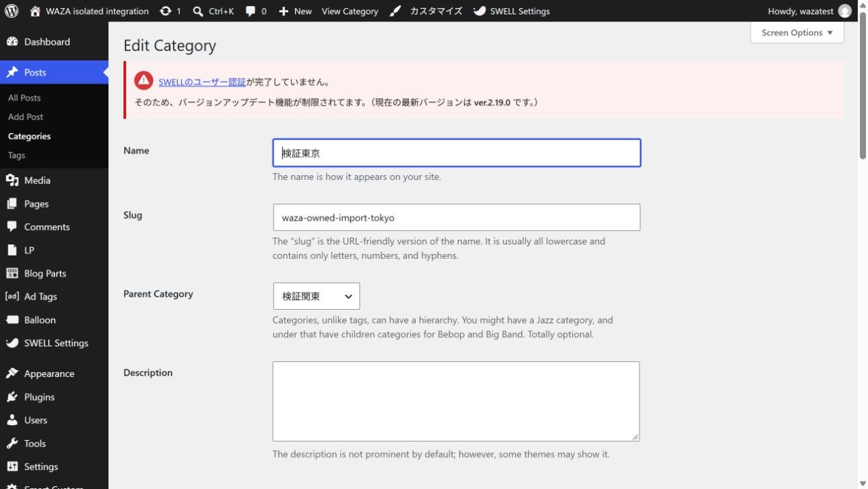The height and width of the screenshot is (489, 868).
Task: Click the Blog Parts grid icon
Action: (12, 273)
